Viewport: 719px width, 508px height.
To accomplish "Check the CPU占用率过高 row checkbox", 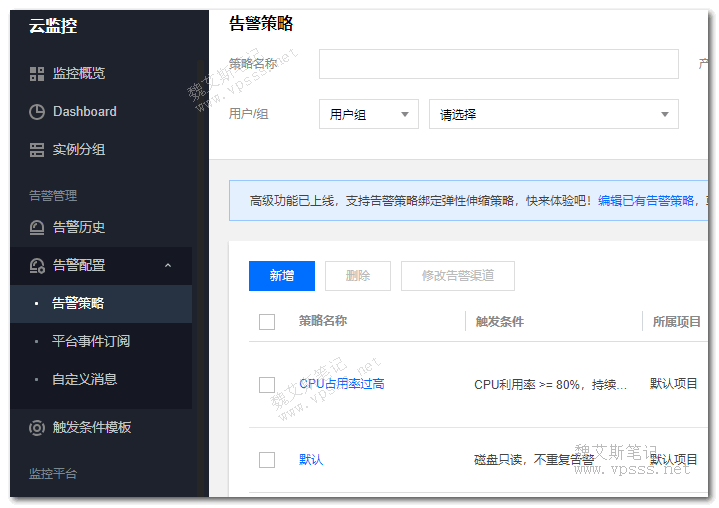I will click(267, 385).
